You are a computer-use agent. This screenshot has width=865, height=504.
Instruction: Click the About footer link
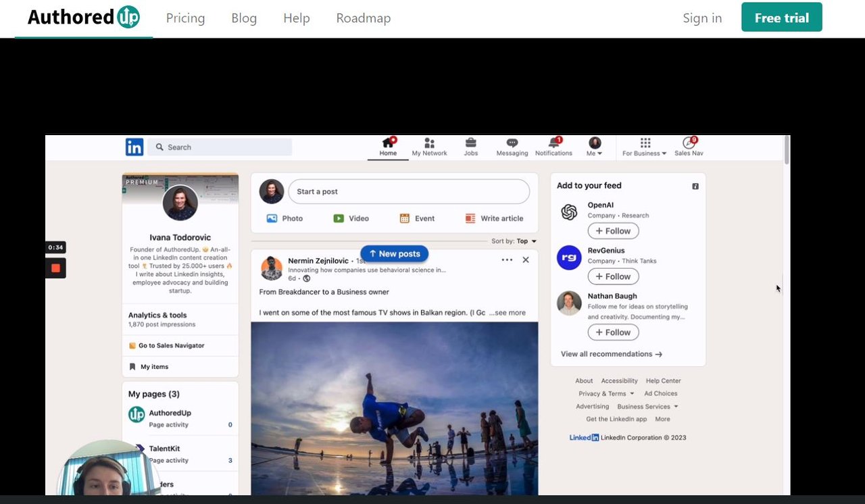tap(584, 381)
